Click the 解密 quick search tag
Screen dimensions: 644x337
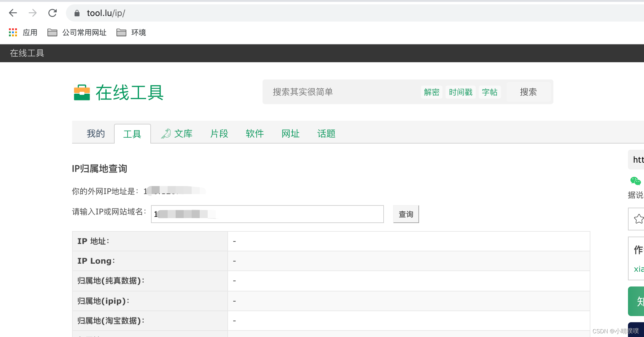(x=431, y=92)
